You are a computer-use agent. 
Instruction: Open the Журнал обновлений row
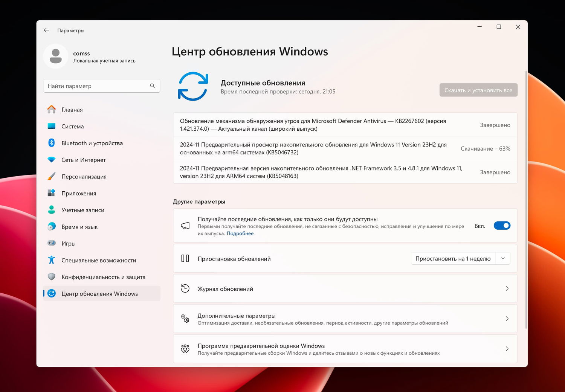pos(345,288)
